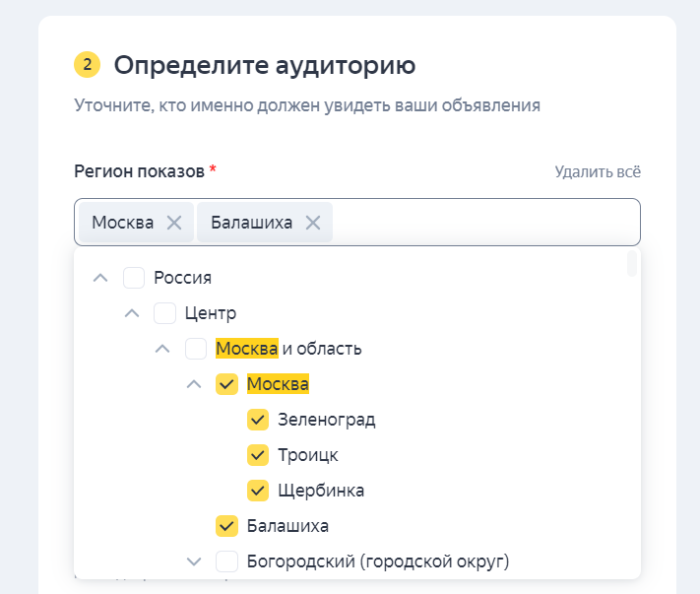Image resolution: width=700 pixels, height=594 pixels.
Task: Enable the Москва и область checkbox
Action: pos(196,349)
